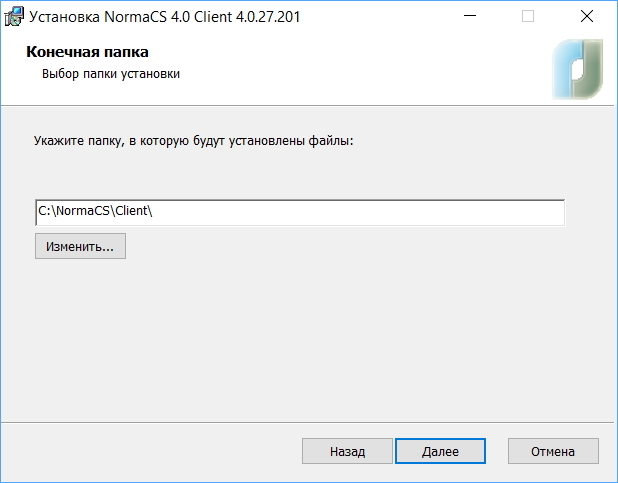Click the NormaCS logo in header
618x483 pixels.
tap(577, 68)
